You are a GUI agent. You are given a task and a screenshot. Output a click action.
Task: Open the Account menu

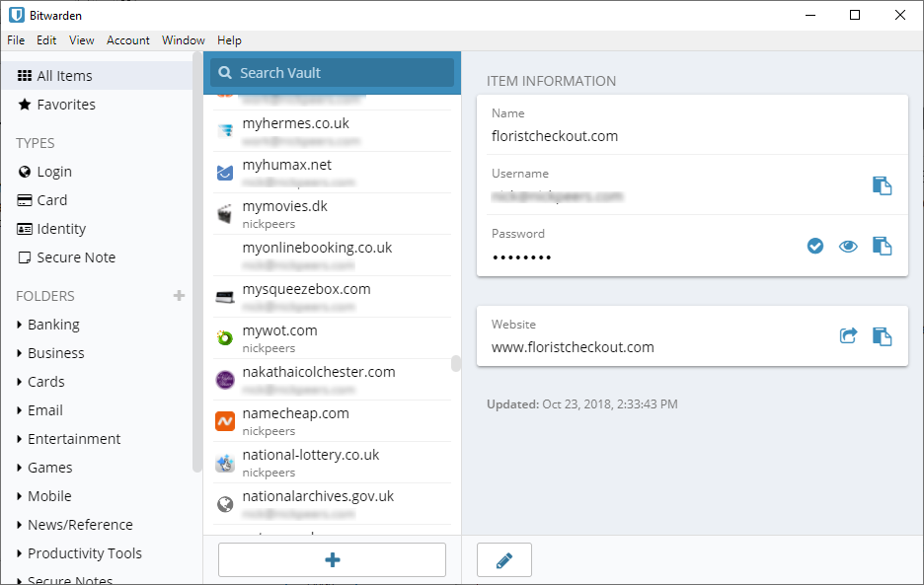(128, 40)
